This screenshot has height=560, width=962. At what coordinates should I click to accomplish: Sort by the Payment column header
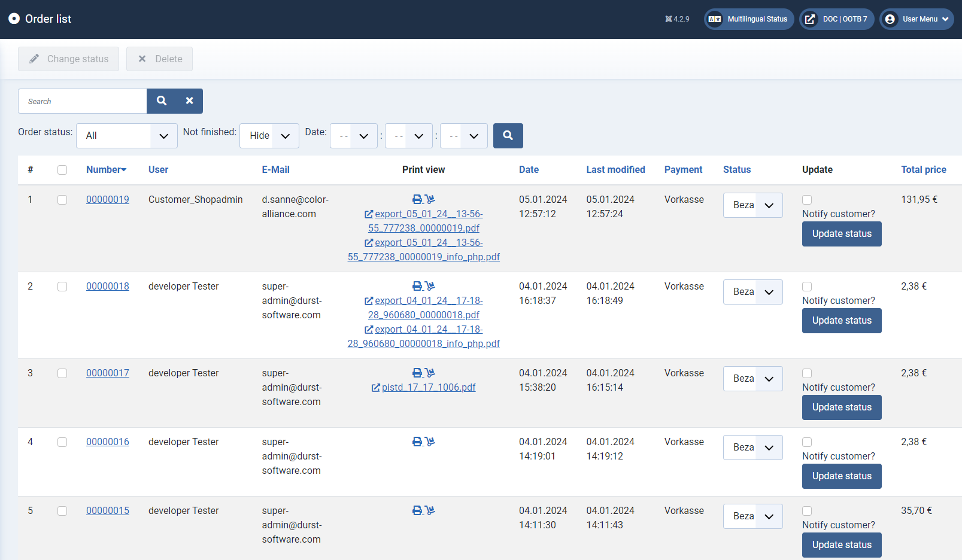(683, 170)
